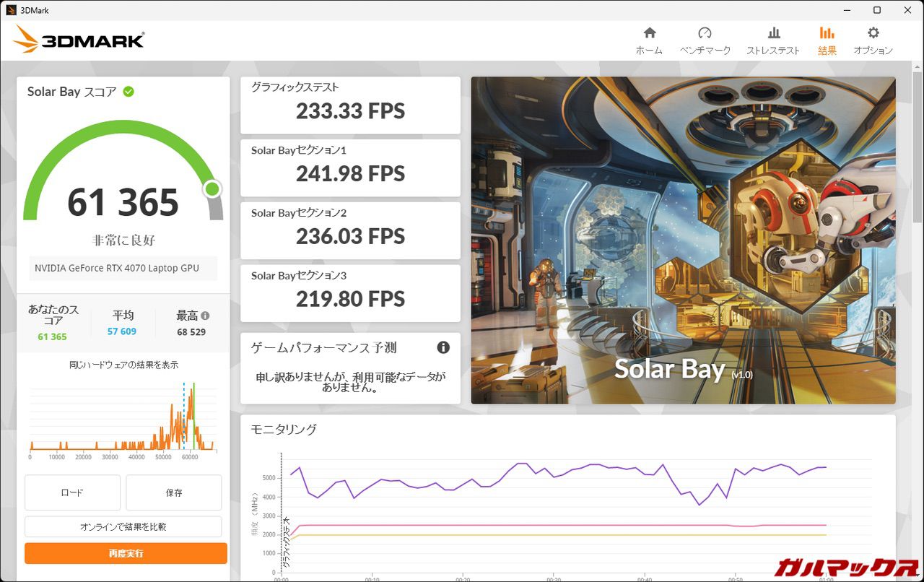Click the Solar Bayセクション3 FPS card
The image size is (924, 582).
pyautogui.click(x=350, y=293)
